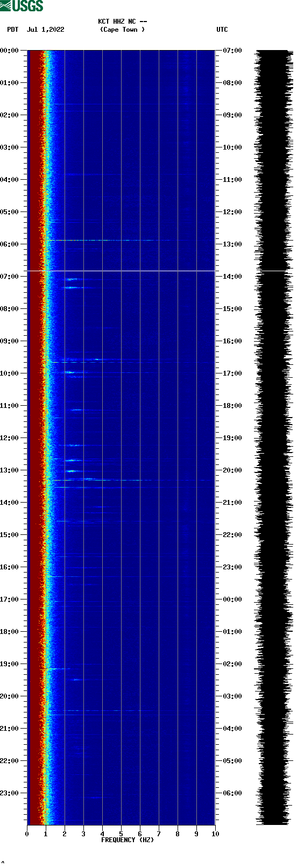Click the PDT timezone label
The image size is (297, 868).
[x=13, y=30]
